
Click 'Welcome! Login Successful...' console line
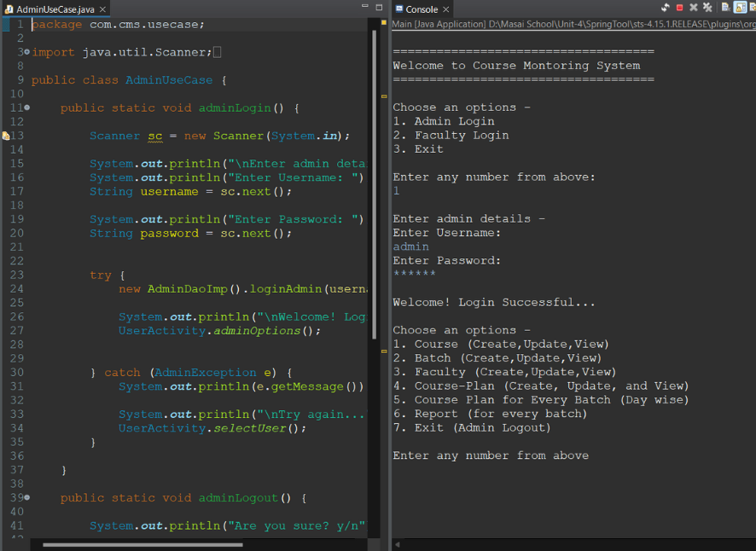pyautogui.click(x=494, y=303)
